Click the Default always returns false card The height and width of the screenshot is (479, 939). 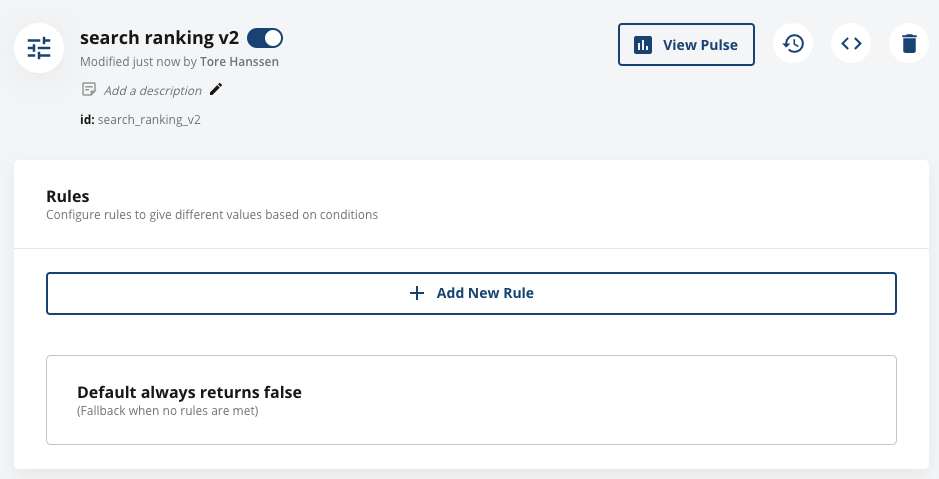[471, 399]
